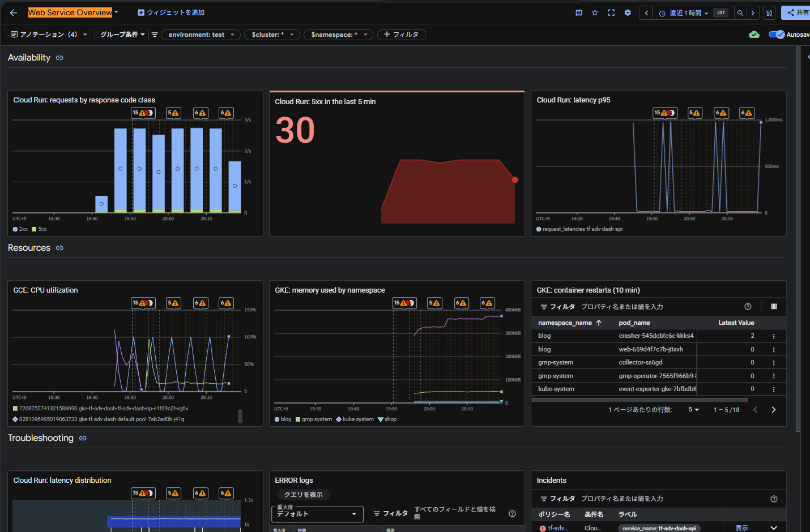The width and height of the screenshot is (810, 532).
Task: Open more options for event-exporter-gke row
Action: pyautogui.click(x=774, y=389)
